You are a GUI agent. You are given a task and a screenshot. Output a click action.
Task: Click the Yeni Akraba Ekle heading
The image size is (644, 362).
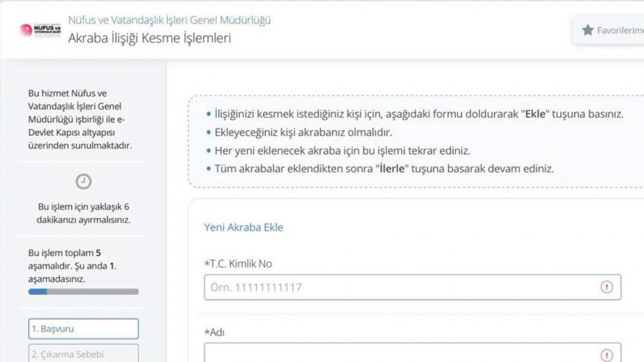pyautogui.click(x=243, y=227)
